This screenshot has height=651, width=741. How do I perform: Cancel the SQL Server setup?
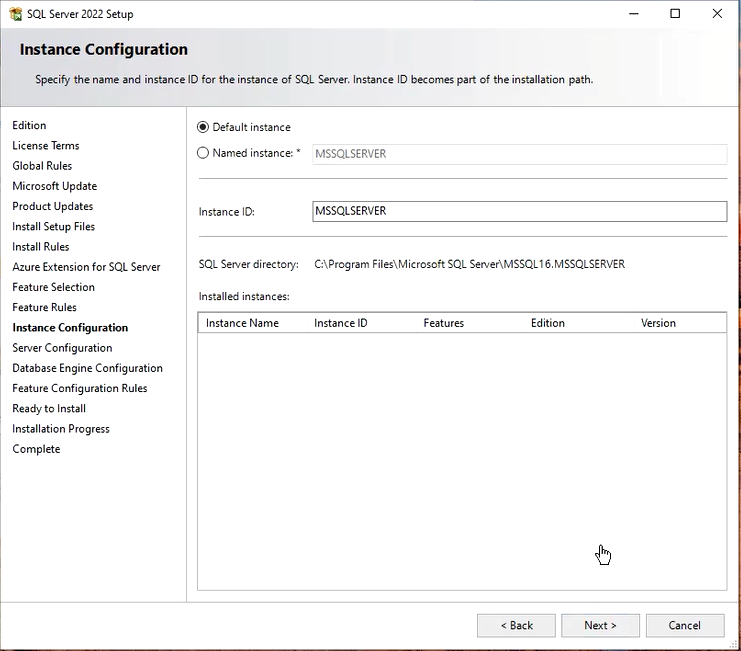[685, 625]
